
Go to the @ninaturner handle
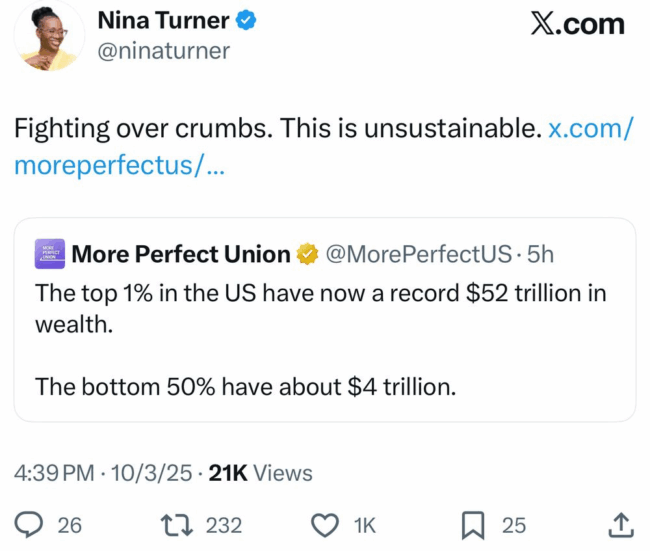(162, 51)
